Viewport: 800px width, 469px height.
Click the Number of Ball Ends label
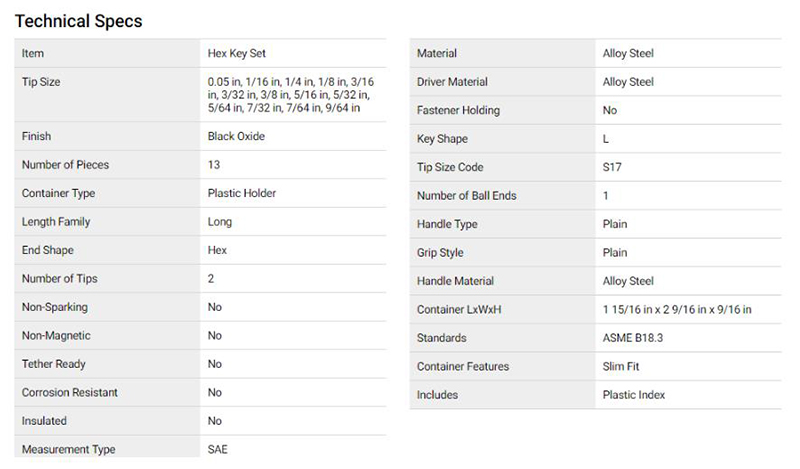pos(466,195)
